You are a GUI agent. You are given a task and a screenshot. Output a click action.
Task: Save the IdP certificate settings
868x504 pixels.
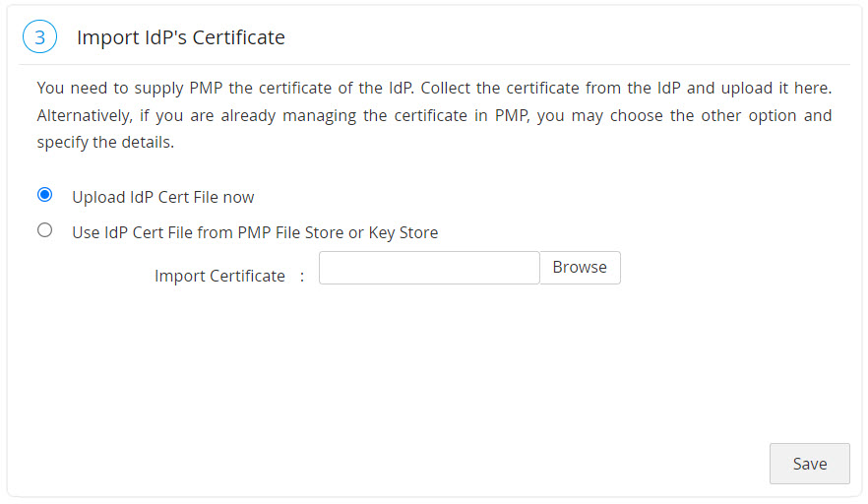click(x=809, y=464)
